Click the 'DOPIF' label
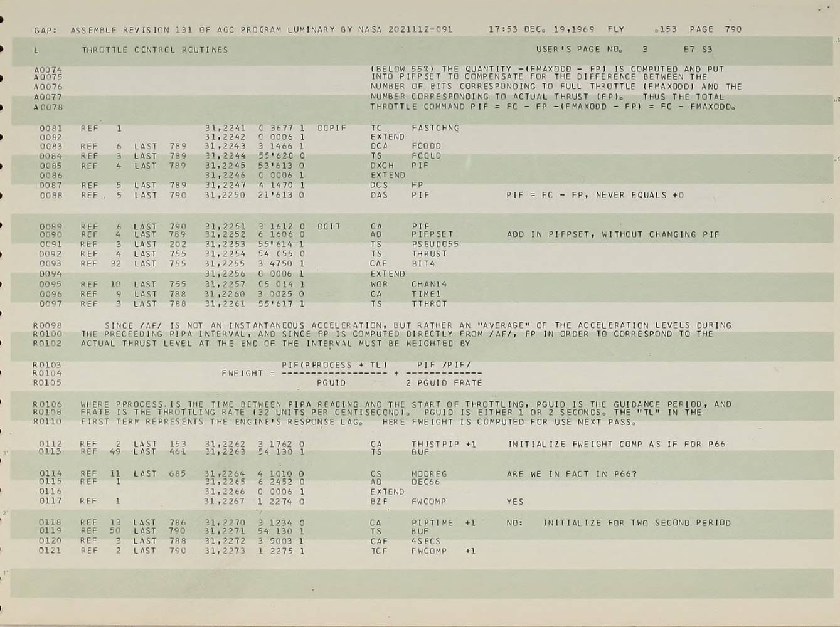 [332, 128]
